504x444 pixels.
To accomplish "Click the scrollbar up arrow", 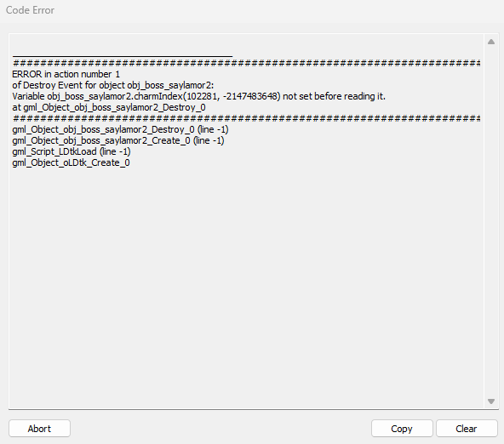I will (491, 42).
